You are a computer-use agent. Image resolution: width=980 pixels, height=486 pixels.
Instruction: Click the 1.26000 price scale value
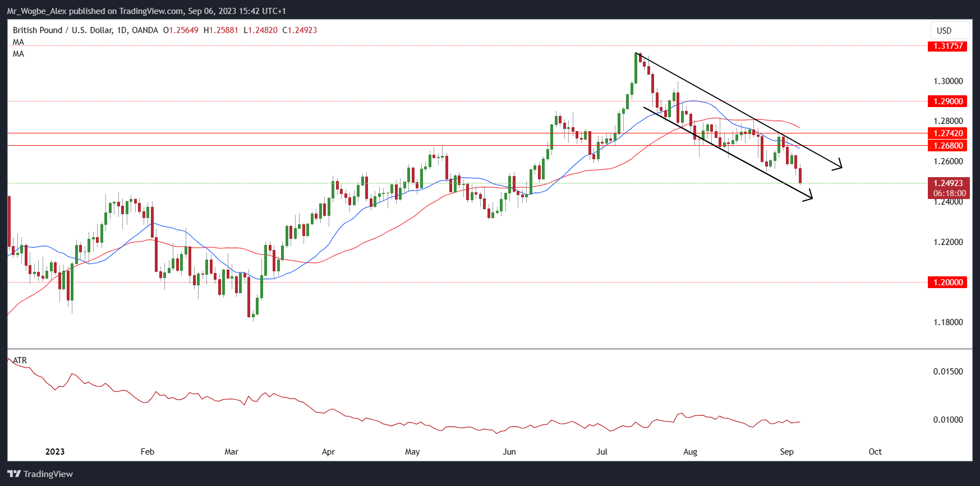coord(948,161)
